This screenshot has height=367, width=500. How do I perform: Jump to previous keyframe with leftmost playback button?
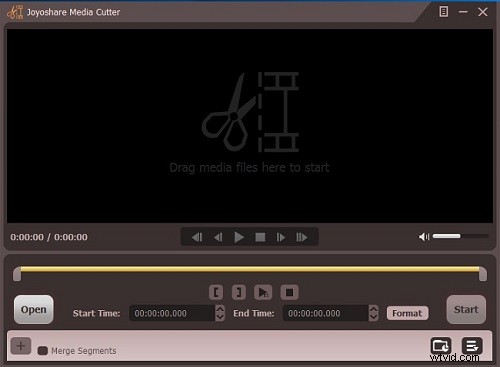point(197,237)
